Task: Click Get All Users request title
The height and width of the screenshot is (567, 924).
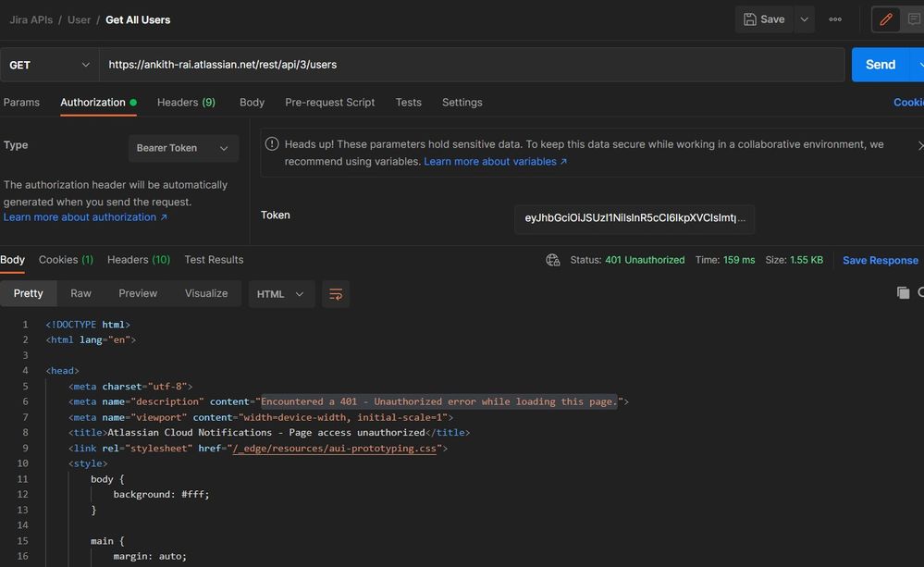Action: click(138, 20)
